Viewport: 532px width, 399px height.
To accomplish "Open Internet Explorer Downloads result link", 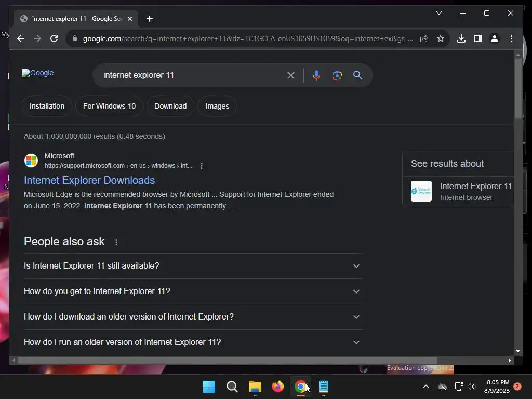I will click(x=89, y=180).
